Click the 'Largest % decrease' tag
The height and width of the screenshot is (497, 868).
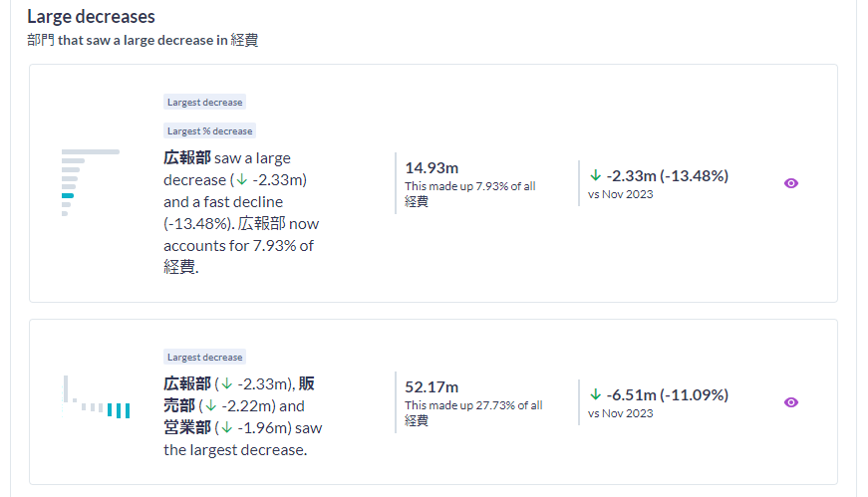209,130
